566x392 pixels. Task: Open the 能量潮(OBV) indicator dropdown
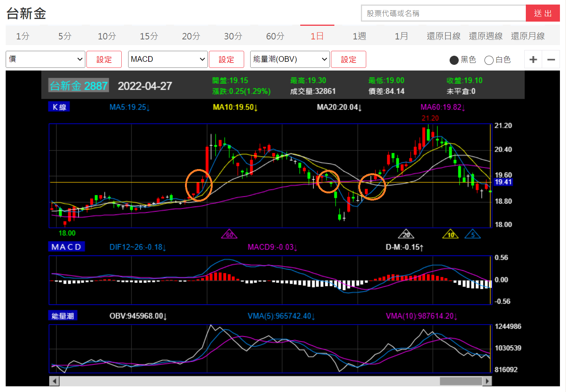click(290, 59)
